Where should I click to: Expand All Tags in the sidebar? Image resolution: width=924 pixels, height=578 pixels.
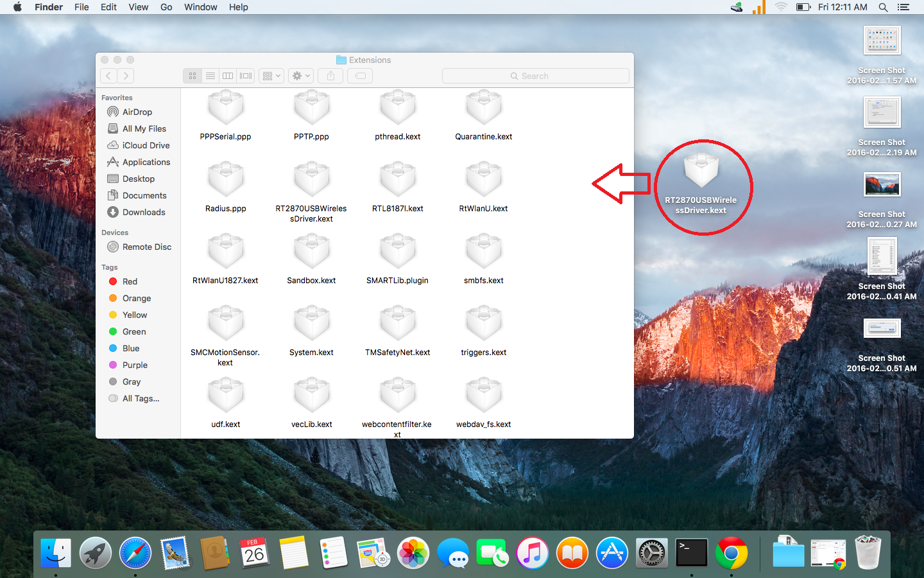tap(141, 398)
